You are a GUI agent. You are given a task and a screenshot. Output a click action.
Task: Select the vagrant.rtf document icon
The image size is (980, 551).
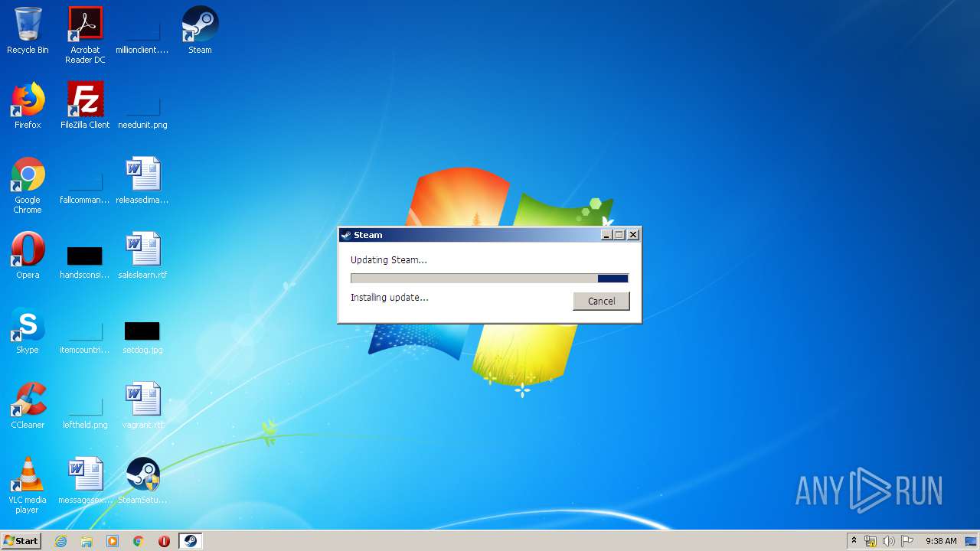(x=142, y=406)
